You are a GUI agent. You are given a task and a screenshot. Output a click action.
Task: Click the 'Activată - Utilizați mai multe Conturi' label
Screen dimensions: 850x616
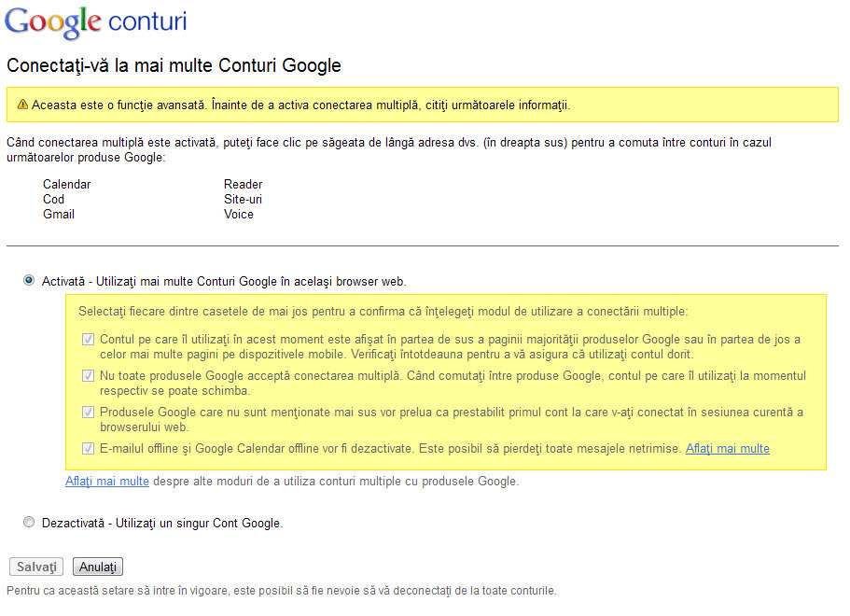tap(224, 282)
